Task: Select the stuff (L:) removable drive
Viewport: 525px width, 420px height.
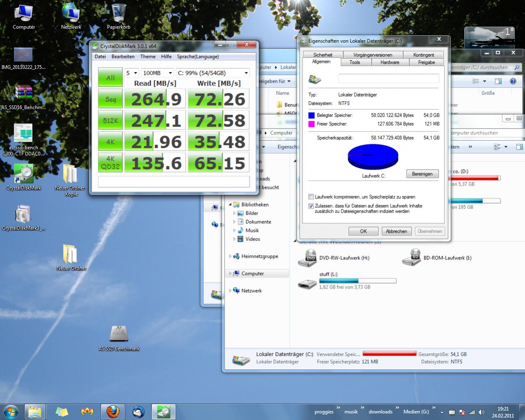Action: tap(347, 282)
